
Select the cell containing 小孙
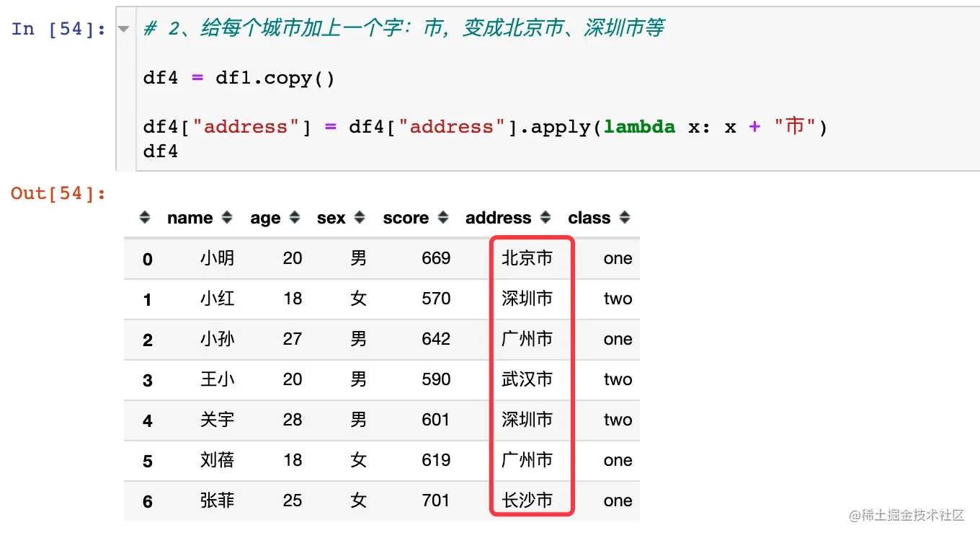pos(217,339)
